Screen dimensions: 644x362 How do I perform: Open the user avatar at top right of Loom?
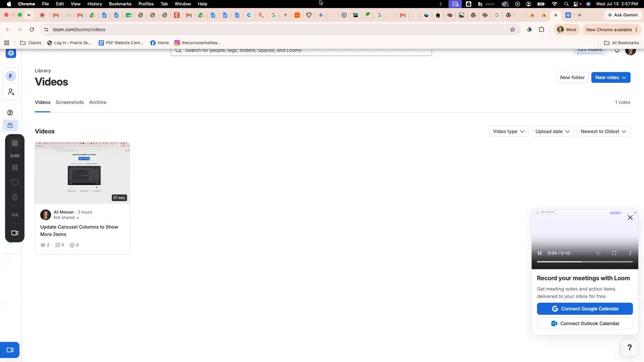630,50
